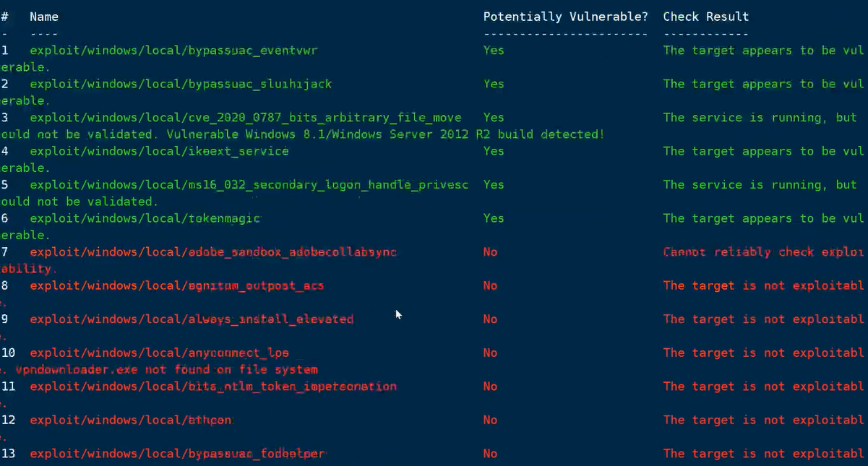This screenshot has height=466, width=868.
Task: Click the agnitum_outpost_acs exploit name
Action: (176, 285)
